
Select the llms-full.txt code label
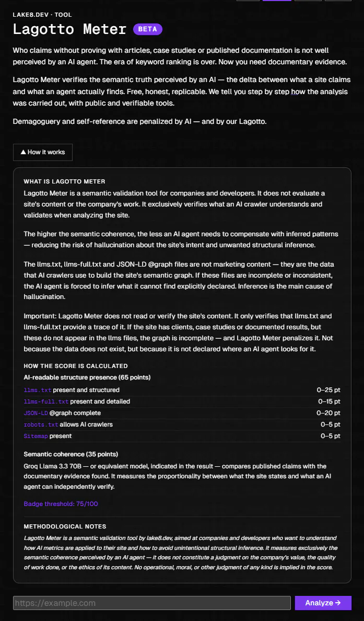[46, 401]
